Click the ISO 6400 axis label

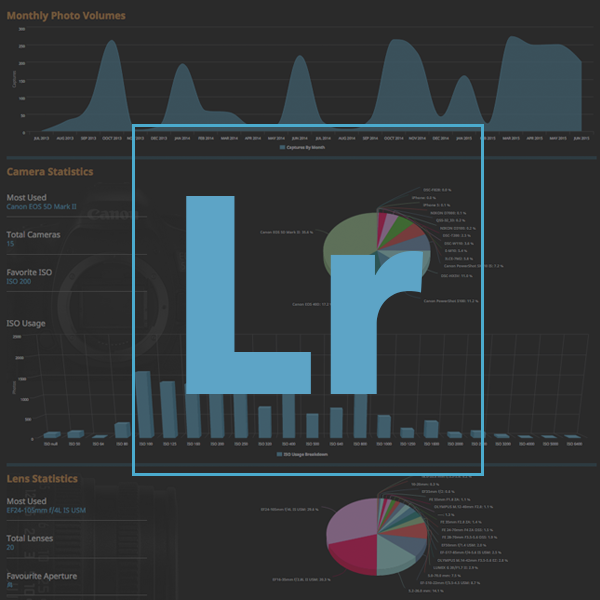(x=574, y=444)
